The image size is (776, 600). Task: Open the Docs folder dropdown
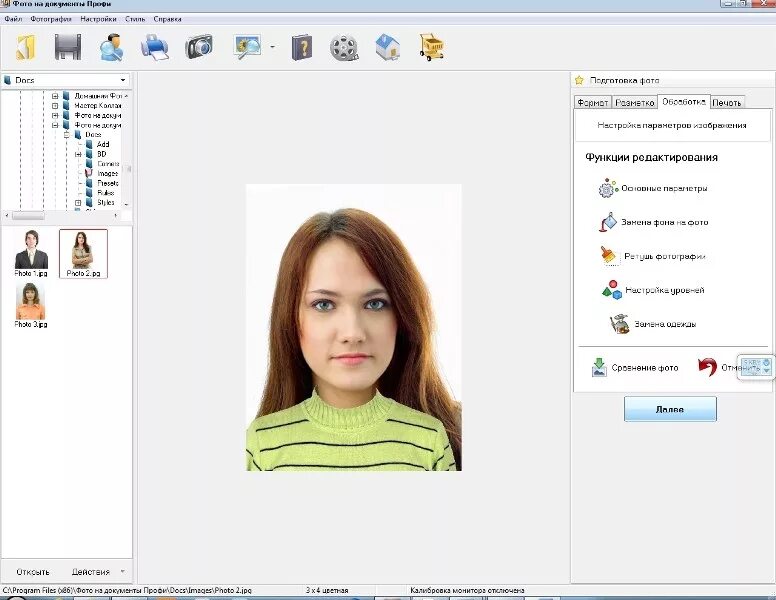click(122, 80)
